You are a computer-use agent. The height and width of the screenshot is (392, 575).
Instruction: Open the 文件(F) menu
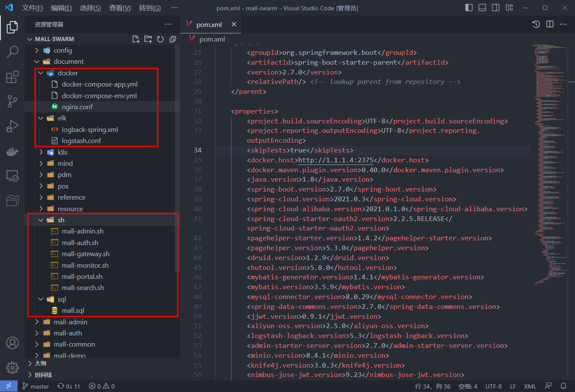pos(32,8)
